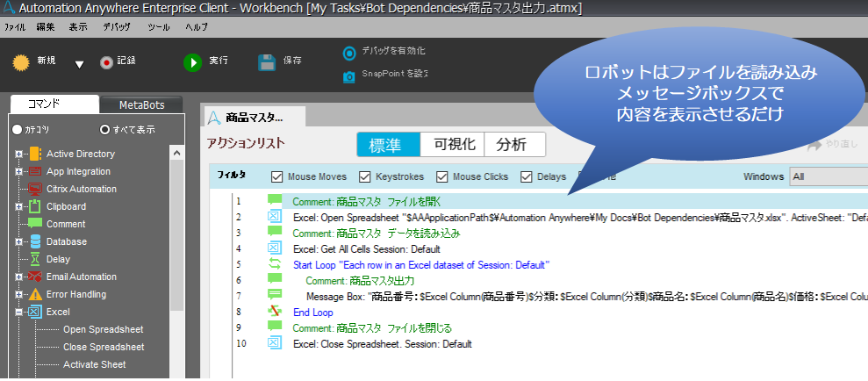Expand the Email Automation command node
Screen dimensions: 868x381
coord(18,277)
